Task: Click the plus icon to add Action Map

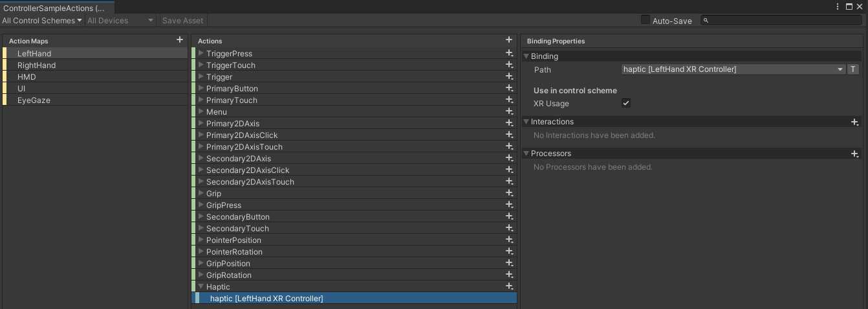Action: [x=180, y=40]
